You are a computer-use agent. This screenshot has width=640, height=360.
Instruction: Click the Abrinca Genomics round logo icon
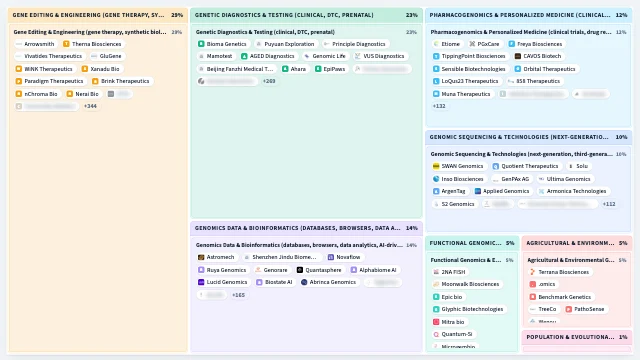click(x=304, y=282)
